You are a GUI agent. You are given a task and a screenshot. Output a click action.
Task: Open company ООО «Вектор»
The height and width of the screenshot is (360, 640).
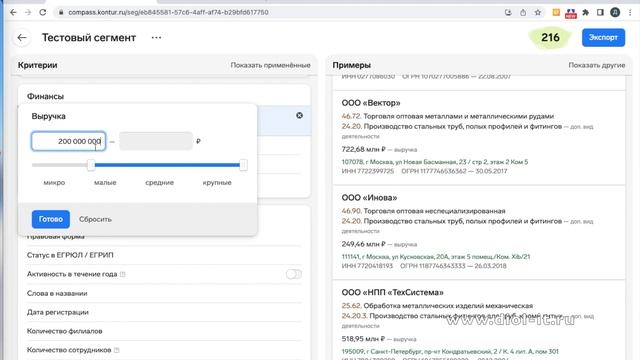(371, 103)
